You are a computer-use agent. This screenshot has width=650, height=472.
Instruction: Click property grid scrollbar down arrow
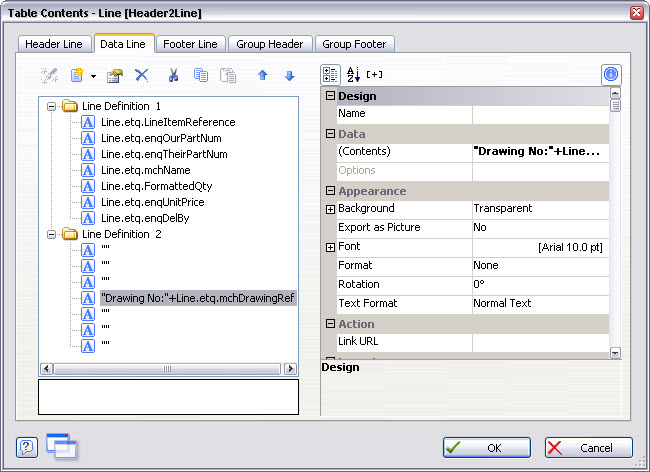tap(615, 353)
